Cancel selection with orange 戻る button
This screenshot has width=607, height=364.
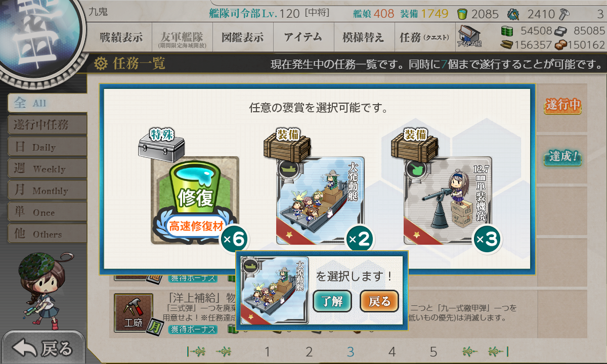tap(379, 302)
